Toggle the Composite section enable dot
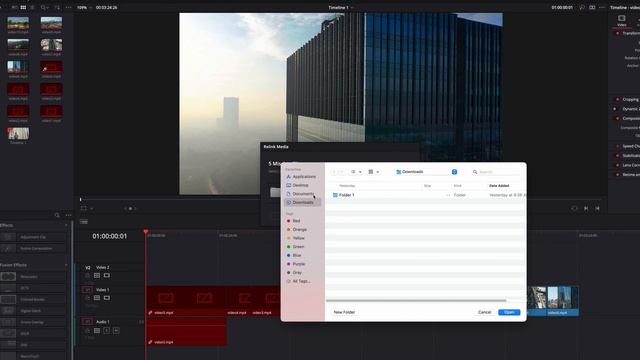This screenshot has height=360, width=640. [x=617, y=118]
